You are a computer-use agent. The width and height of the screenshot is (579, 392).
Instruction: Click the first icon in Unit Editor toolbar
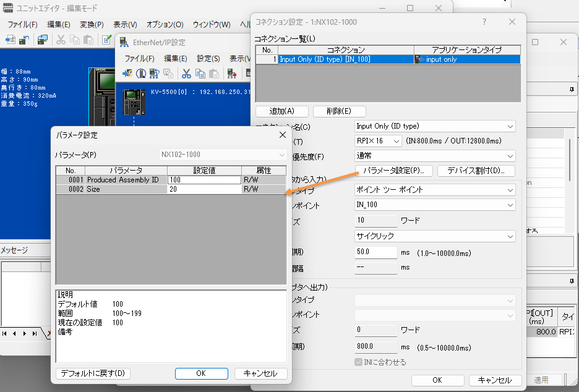click(11, 40)
